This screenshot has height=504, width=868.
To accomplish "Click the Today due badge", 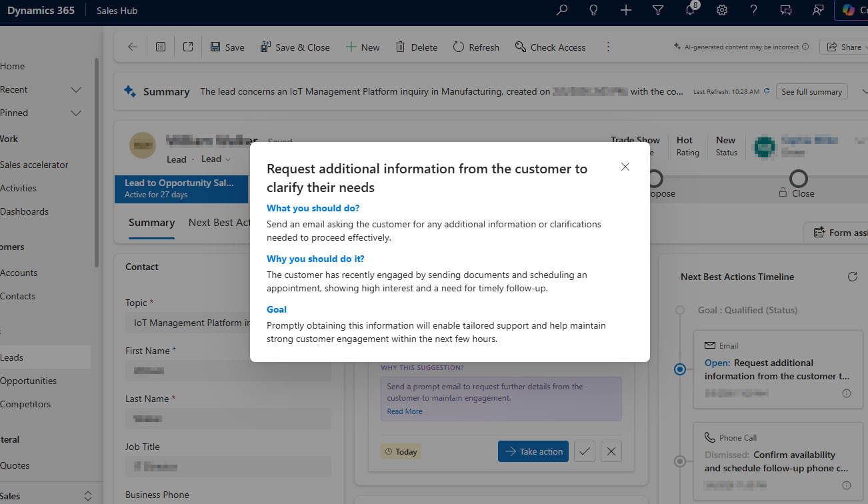I will point(401,451).
